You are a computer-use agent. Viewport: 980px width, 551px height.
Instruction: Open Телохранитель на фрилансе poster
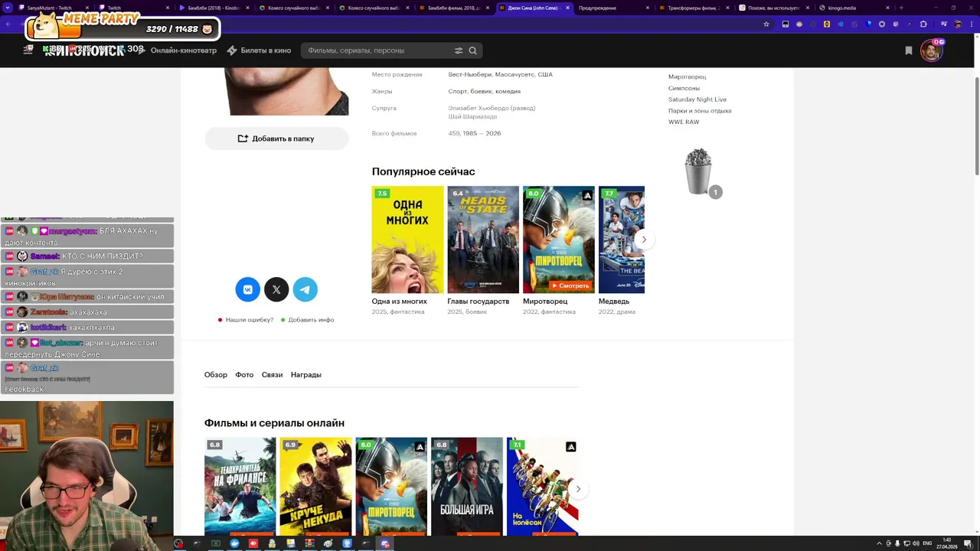(x=240, y=487)
